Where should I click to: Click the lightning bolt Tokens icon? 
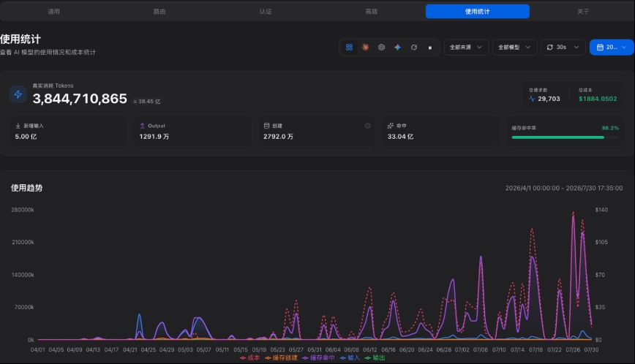point(18,94)
